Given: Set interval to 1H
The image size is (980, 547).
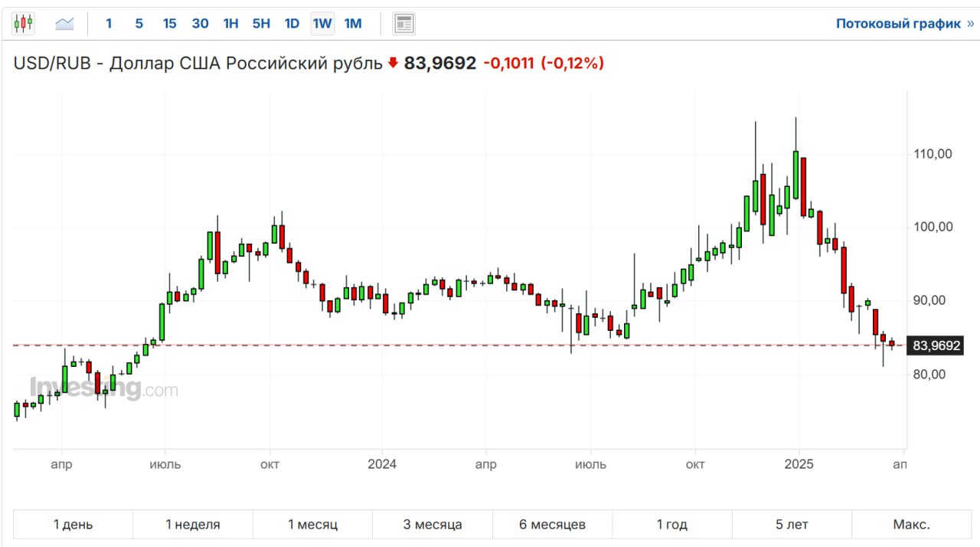Looking at the screenshot, I should tap(230, 24).
